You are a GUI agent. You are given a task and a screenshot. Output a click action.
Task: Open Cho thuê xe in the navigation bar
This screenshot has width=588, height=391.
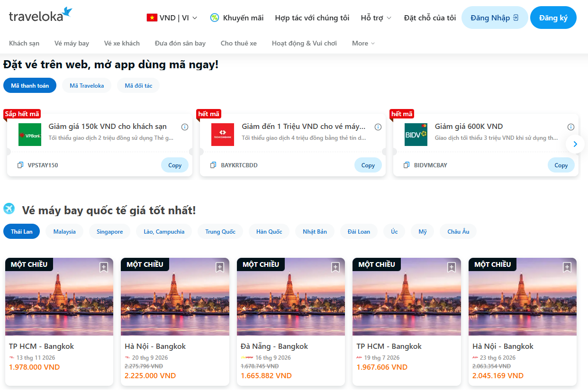click(238, 43)
